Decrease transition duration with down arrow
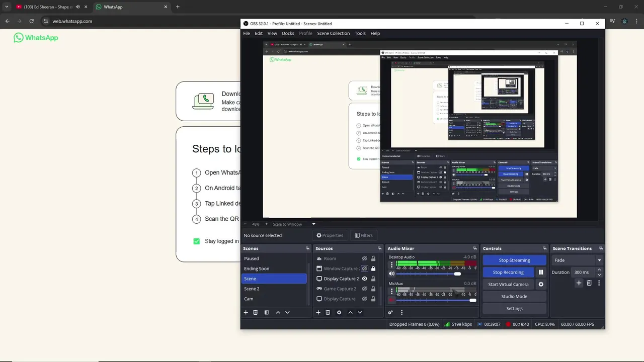Screen dimensions: 644x362 coord(599,275)
